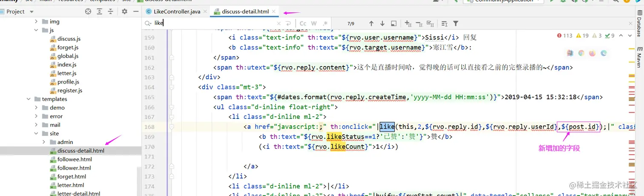Click unselect occurrence icon
This screenshot has height=196, width=644.
[419, 23]
